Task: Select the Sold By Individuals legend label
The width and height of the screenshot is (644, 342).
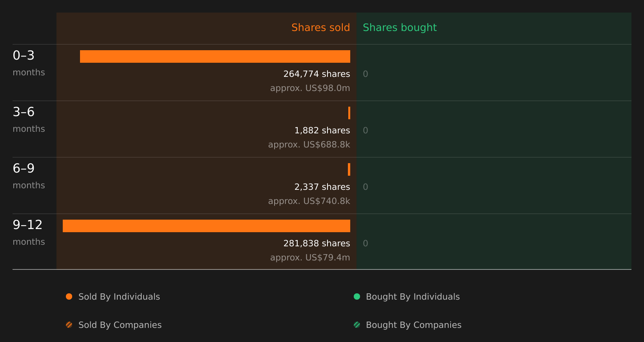Action: [x=119, y=297]
